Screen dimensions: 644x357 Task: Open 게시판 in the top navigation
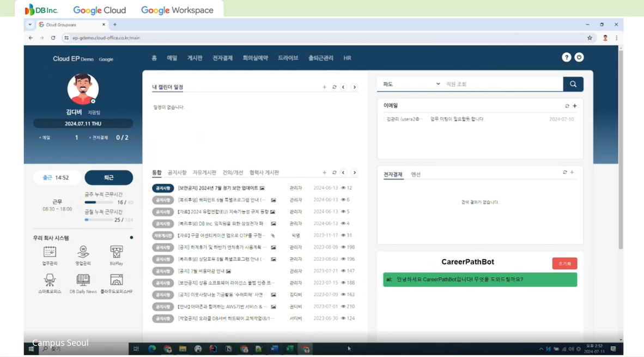[195, 58]
